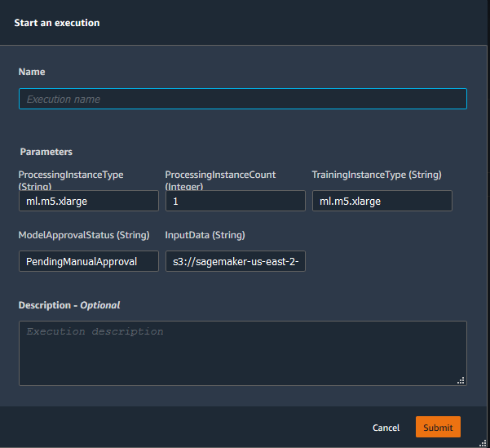Viewport: 490px width, 448px height.
Task: Cancel the execution dialog
Action: (x=386, y=428)
